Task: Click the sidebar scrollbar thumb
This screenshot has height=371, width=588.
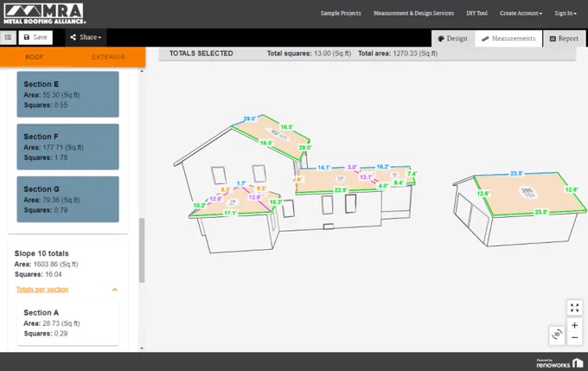Action: (x=142, y=250)
